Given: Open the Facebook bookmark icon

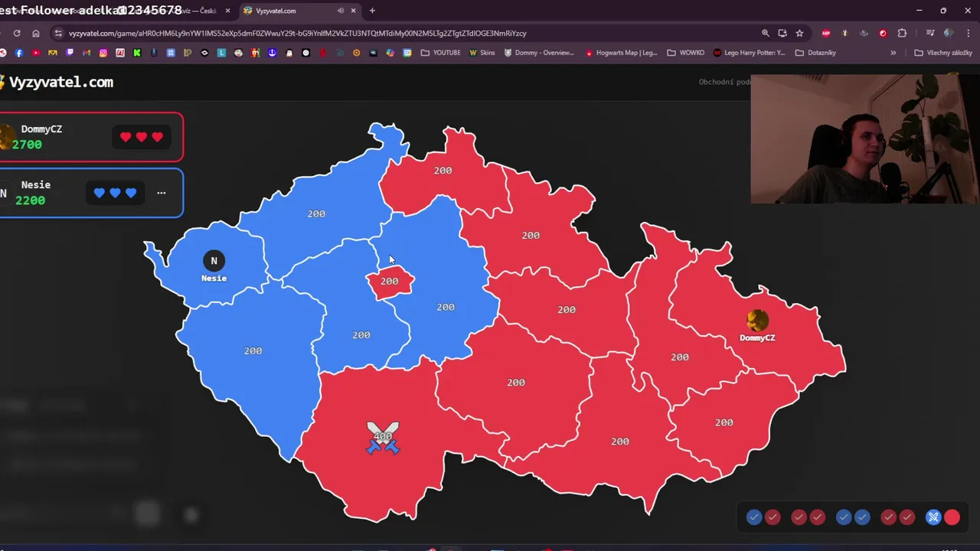Looking at the screenshot, I should coord(19,53).
